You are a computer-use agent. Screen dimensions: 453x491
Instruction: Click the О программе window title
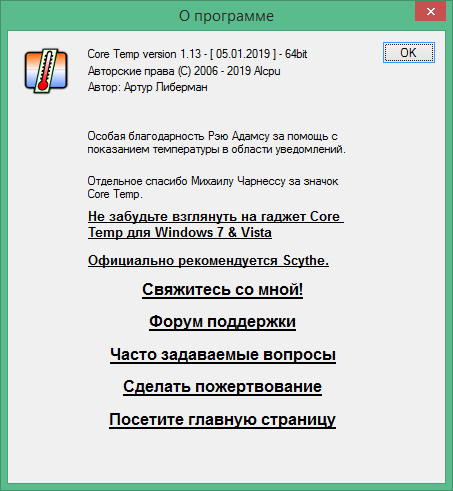(226, 16)
